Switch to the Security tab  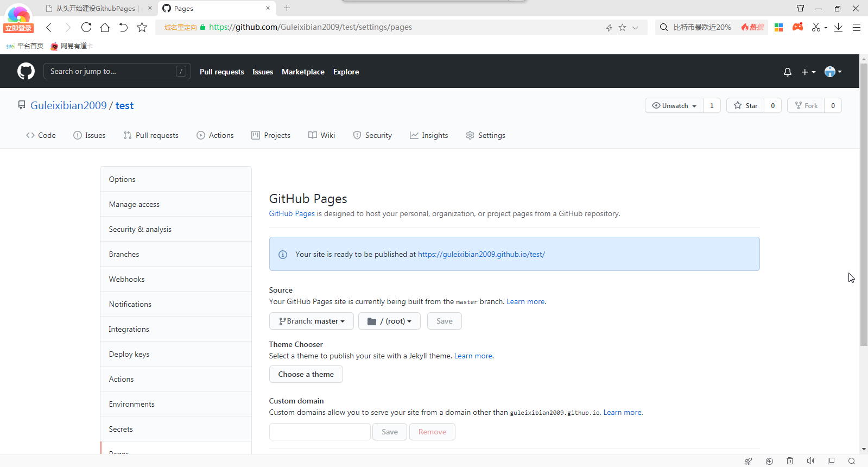[372, 135]
